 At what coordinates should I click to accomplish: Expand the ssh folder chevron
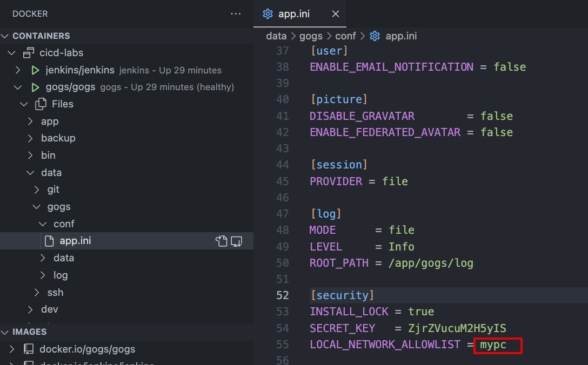[37, 292]
